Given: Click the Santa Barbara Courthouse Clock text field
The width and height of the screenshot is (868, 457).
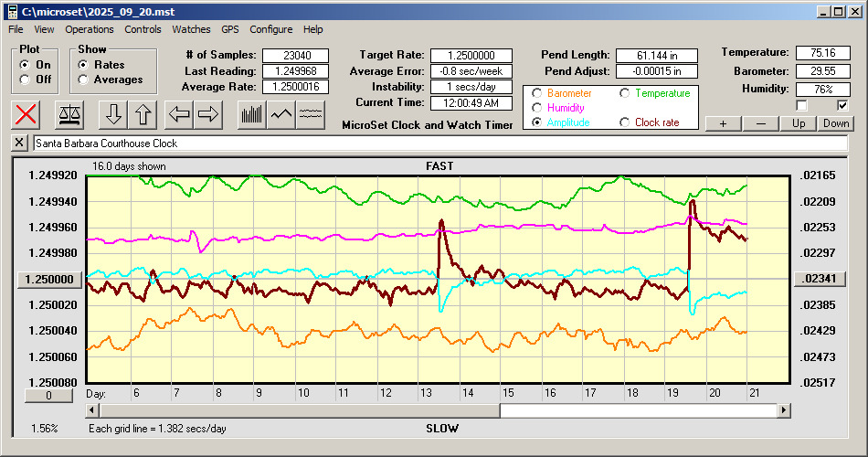Looking at the screenshot, I should coord(439,143).
